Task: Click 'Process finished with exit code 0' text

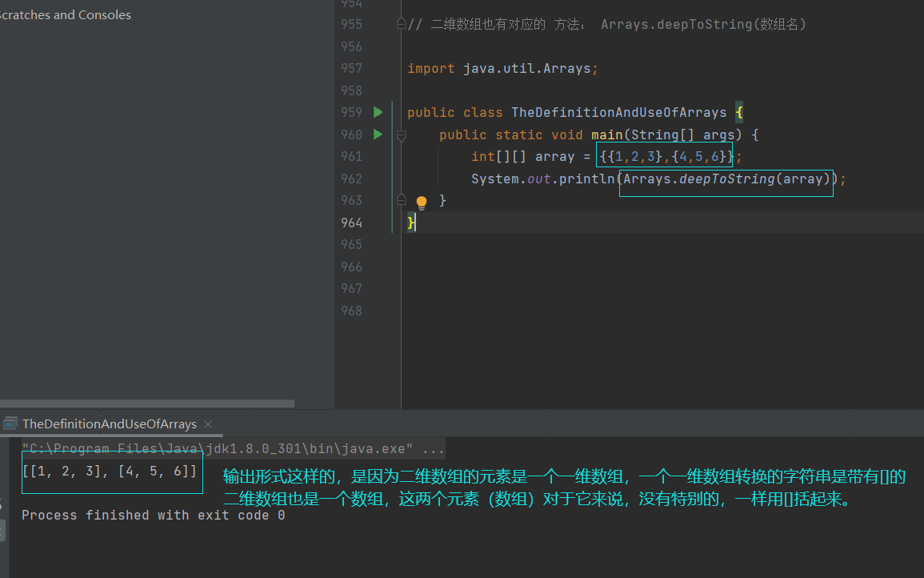Action: [154, 515]
